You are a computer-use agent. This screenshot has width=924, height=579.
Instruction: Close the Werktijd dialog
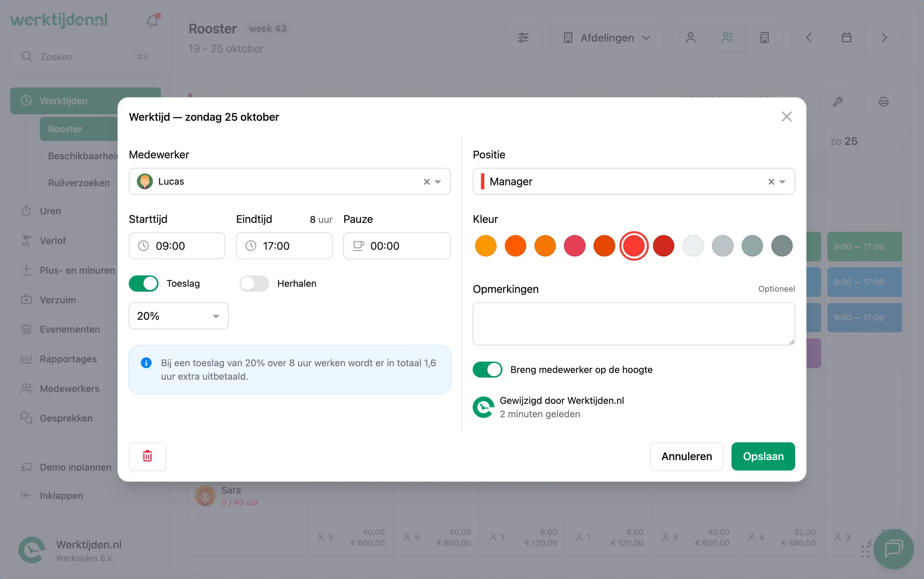[x=786, y=116]
